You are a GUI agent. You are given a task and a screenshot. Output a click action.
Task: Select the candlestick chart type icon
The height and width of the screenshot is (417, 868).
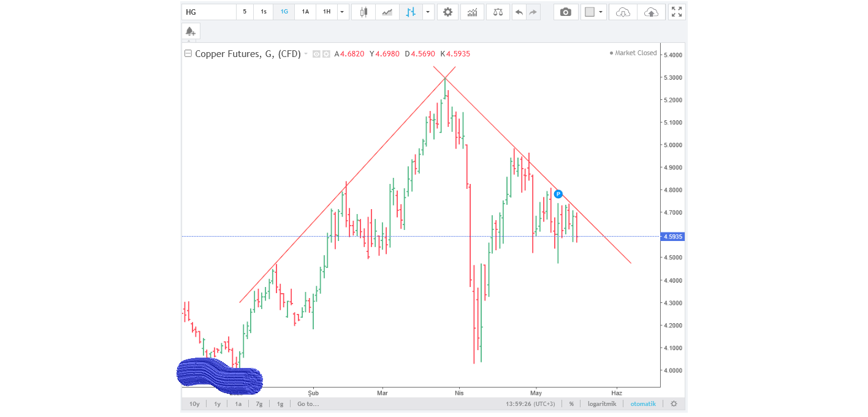364,12
